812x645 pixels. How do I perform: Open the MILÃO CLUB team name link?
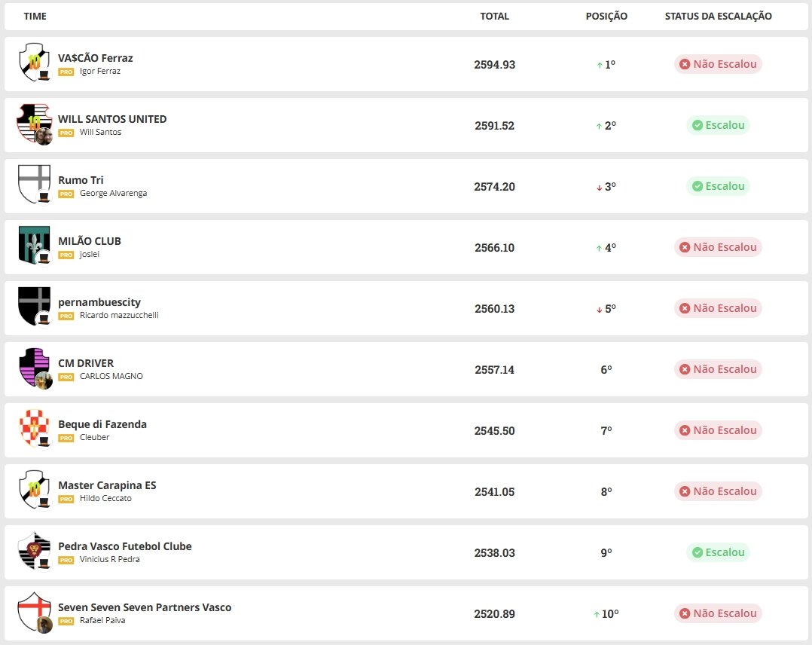tap(90, 241)
